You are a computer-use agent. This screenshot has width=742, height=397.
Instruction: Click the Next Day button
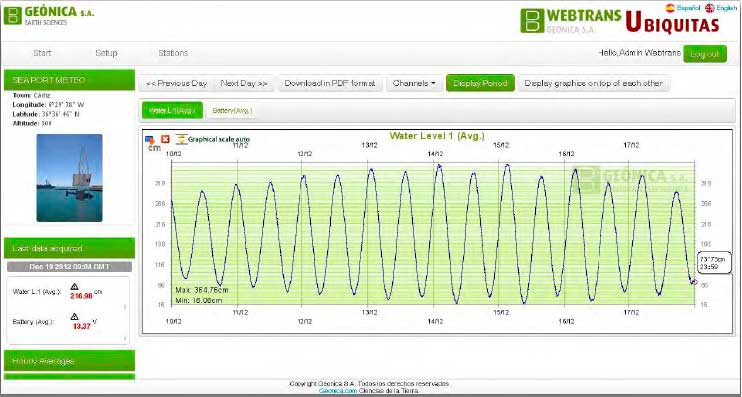pyautogui.click(x=244, y=83)
